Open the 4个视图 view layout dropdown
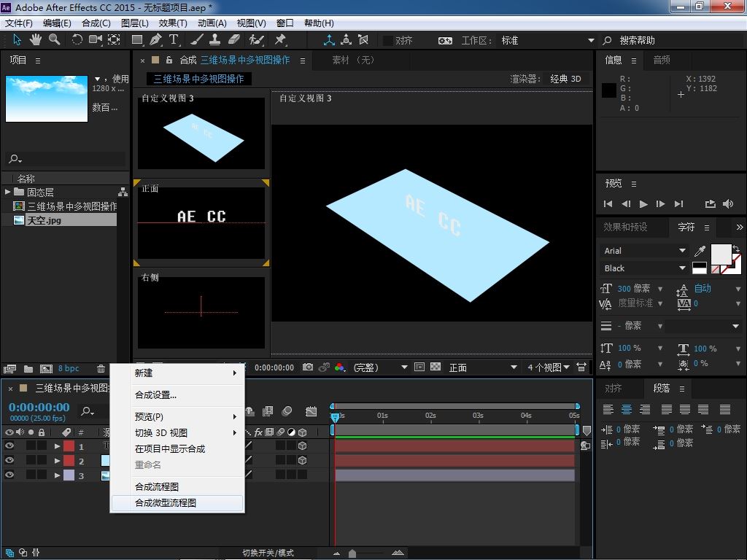747x560 pixels. [x=549, y=367]
